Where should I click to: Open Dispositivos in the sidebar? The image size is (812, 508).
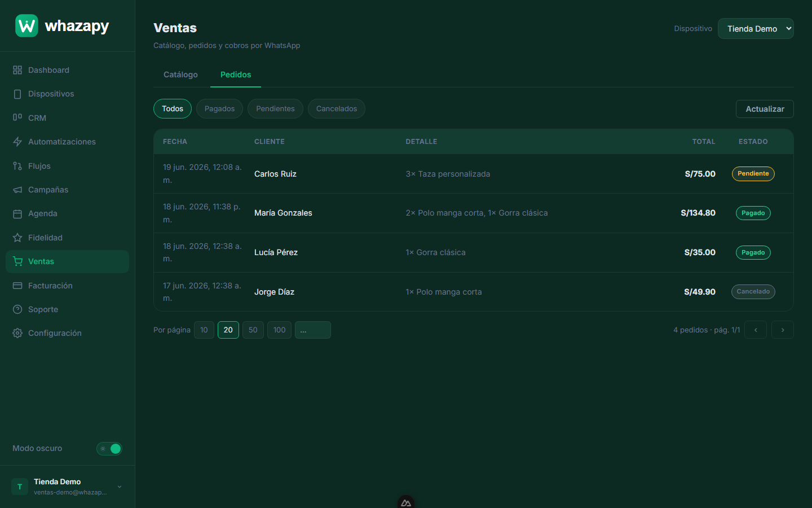click(68, 94)
